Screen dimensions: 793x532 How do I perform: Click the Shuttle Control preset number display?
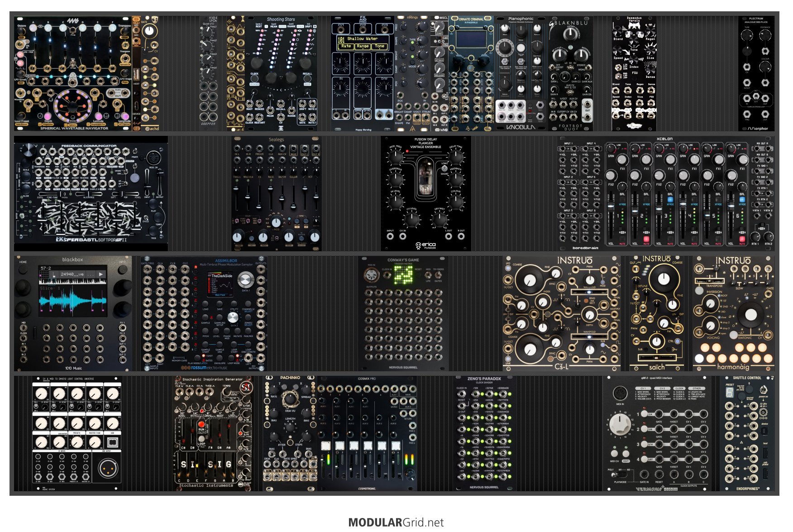(730, 393)
